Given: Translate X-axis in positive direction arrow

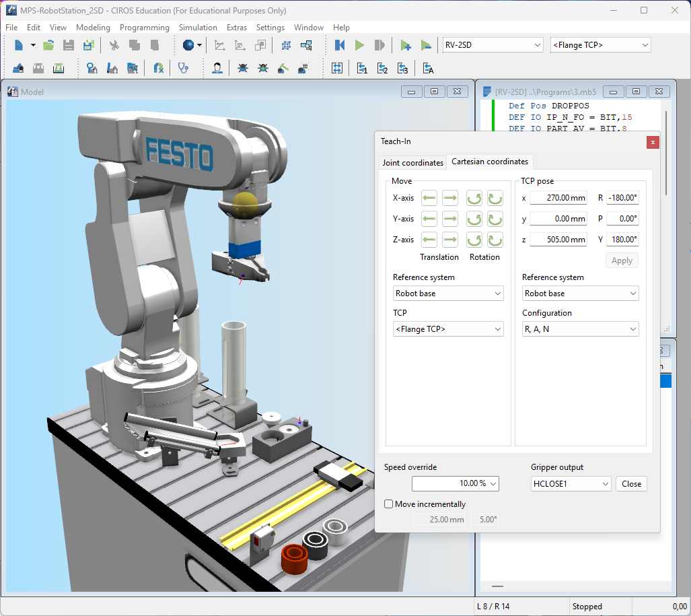Looking at the screenshot, I should pos(450,198).
